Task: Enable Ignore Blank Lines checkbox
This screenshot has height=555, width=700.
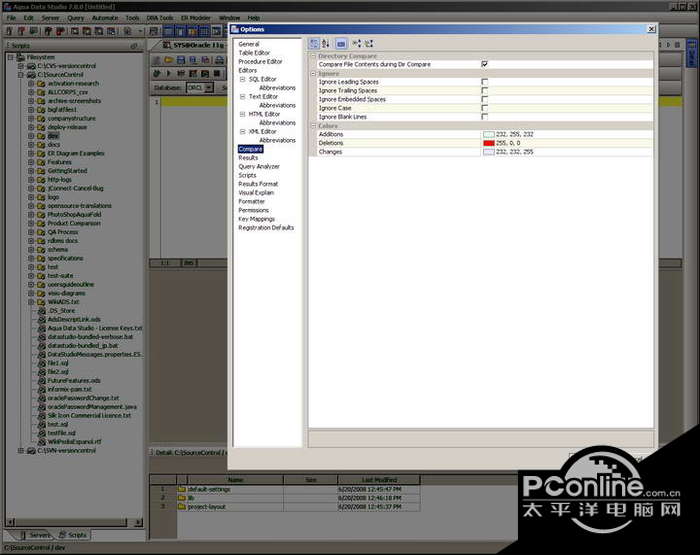Action: coord(485,117)
